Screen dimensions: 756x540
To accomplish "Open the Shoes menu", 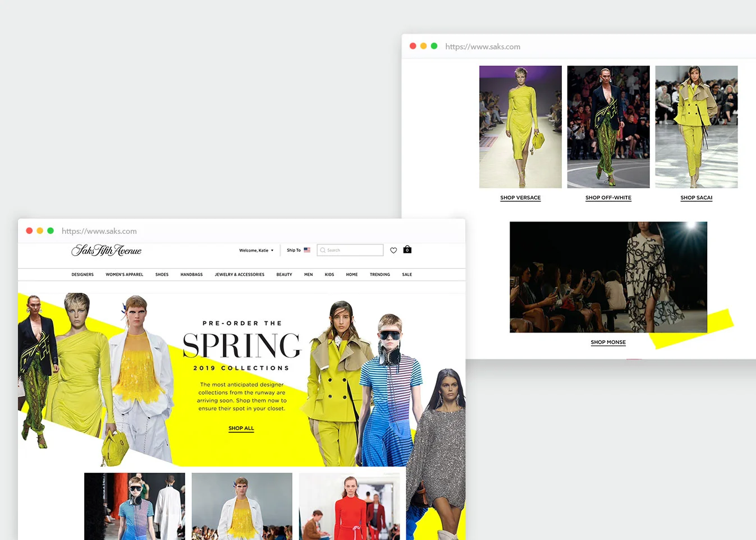I will click(162, 275).
